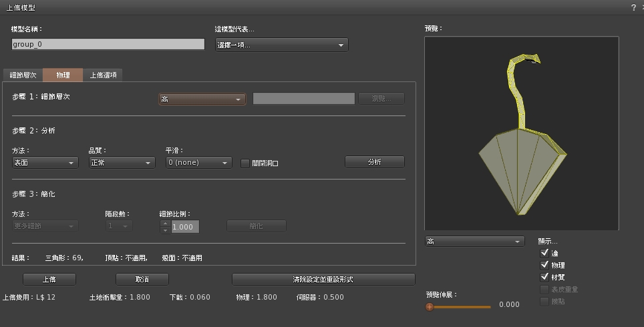
Task: Click the 預覽伸展 slider handle
Action: [x=430, y=306]
